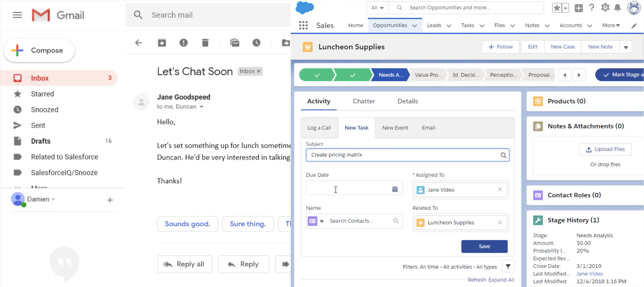Select the Email activity tab

tap(428, 128)
